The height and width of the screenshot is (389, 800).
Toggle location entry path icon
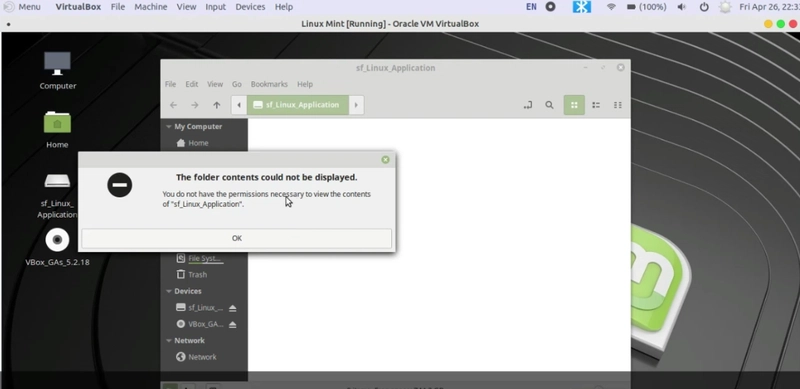pos(528,105)
